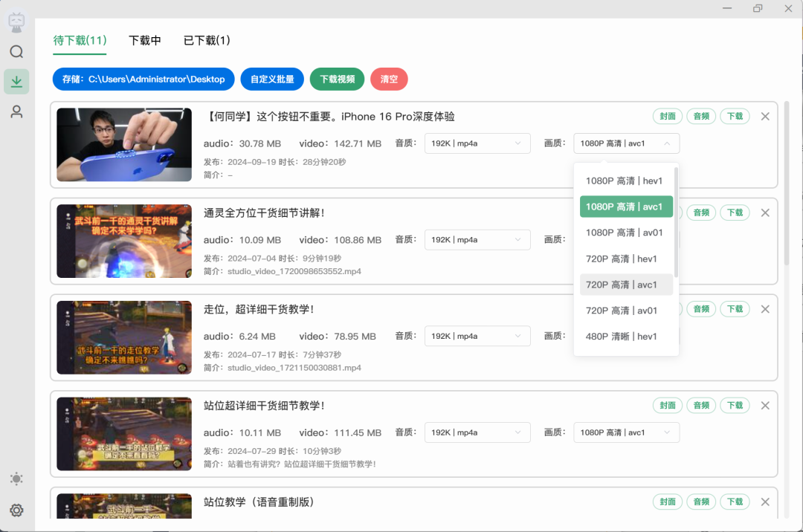Click the 自定义批量 button
Image resolution: width=803 pixels, height=532 pixels.
[x=272, y=80]
